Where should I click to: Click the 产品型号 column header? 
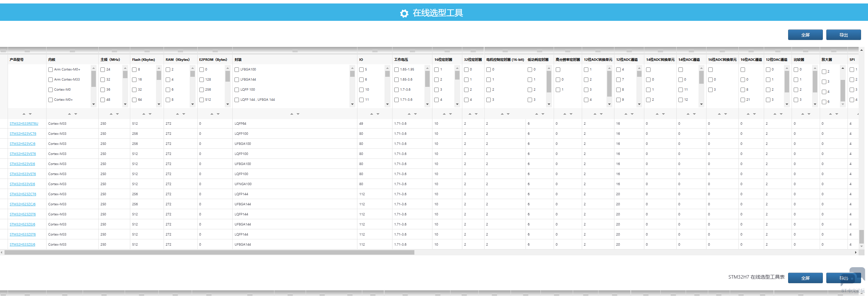pos(17,60)
